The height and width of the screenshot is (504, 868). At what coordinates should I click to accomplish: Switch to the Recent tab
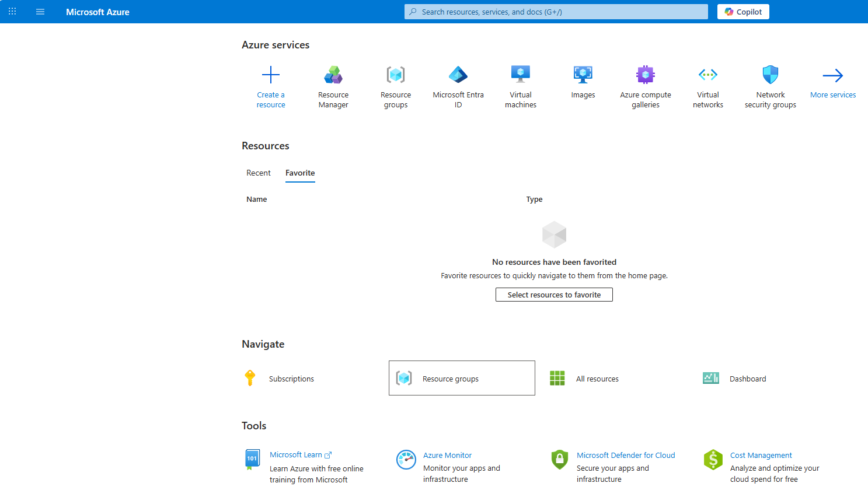259,173
